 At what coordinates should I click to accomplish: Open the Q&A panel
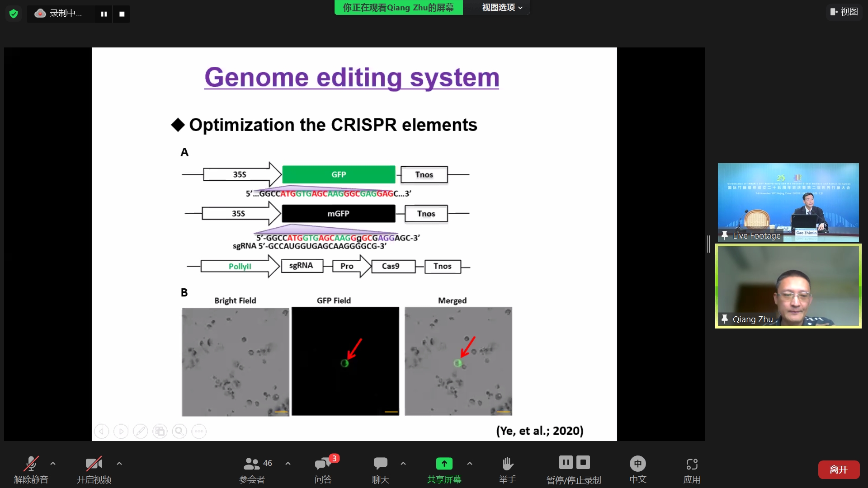323,469
